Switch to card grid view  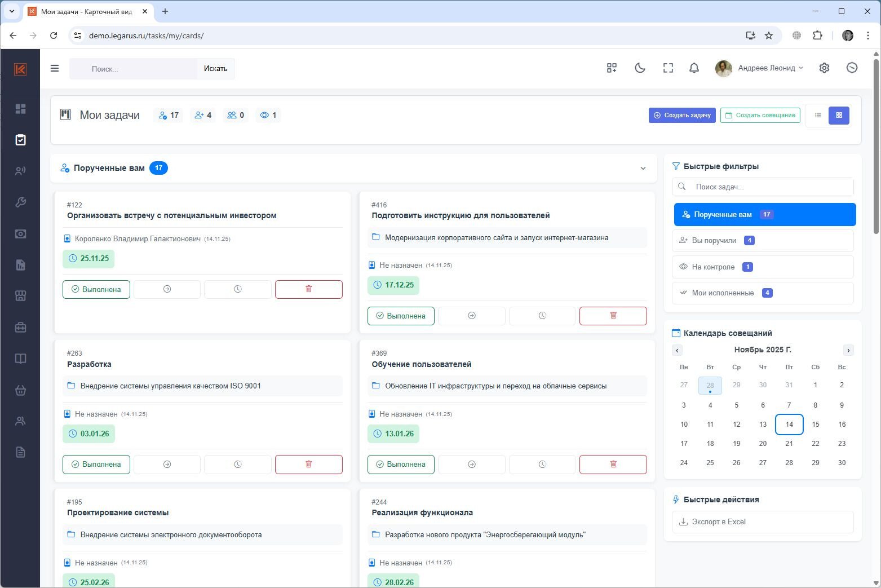tap(839, 115)
